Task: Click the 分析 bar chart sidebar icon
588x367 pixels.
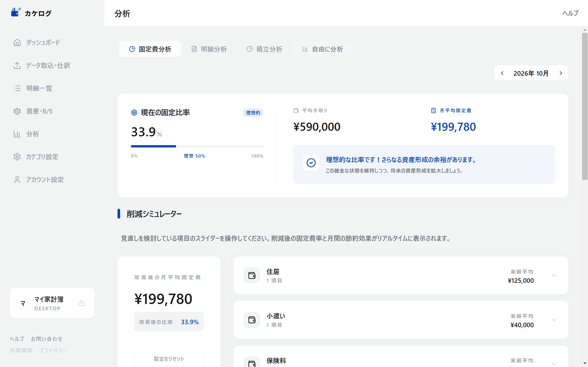Action: coord(17,134)
